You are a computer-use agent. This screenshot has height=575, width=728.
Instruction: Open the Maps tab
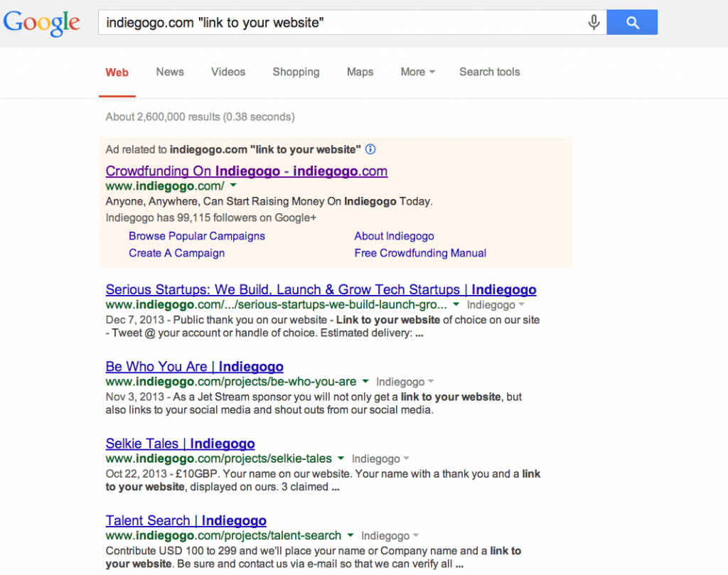pyautogui.click(x=360, y=72)
